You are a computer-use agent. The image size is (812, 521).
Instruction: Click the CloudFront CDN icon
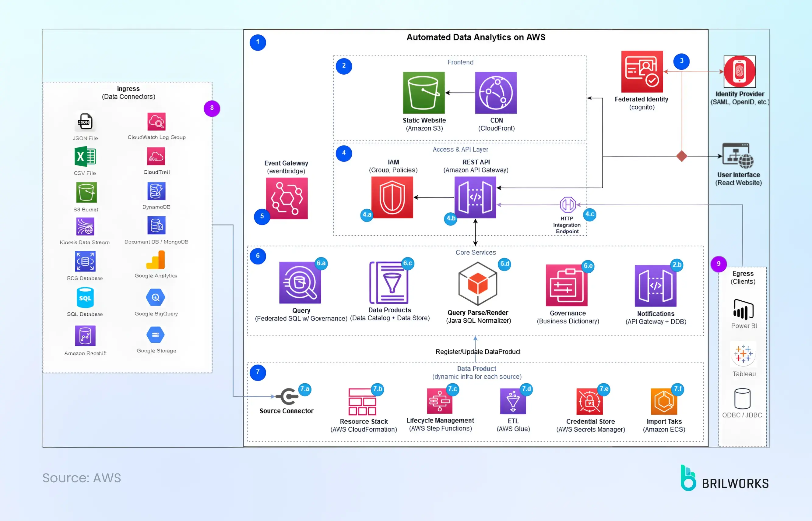point(496,93)
